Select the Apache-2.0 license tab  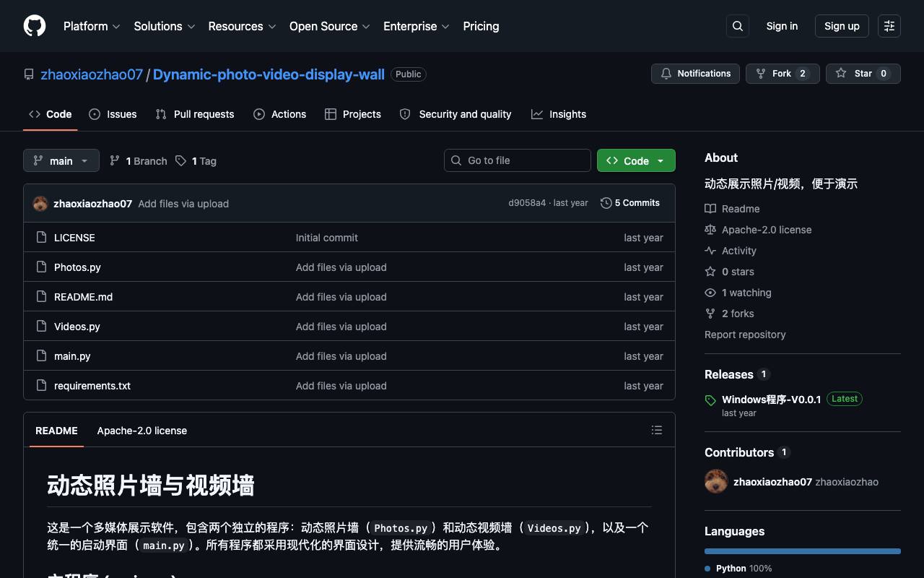click(142, 431)
